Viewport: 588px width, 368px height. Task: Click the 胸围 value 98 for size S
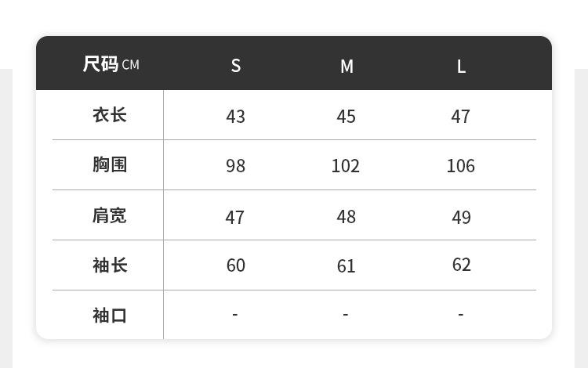235,166
